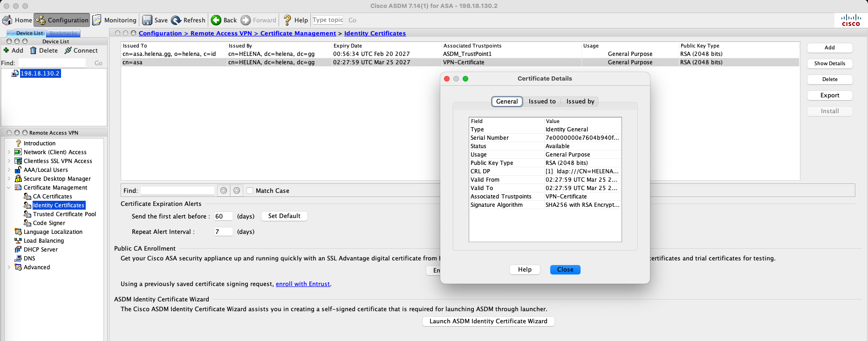Image resolution: width=868 pixels, height=341 pixels.
Task: Click the green Back arrow icon
Action: (x=216, y=20)
